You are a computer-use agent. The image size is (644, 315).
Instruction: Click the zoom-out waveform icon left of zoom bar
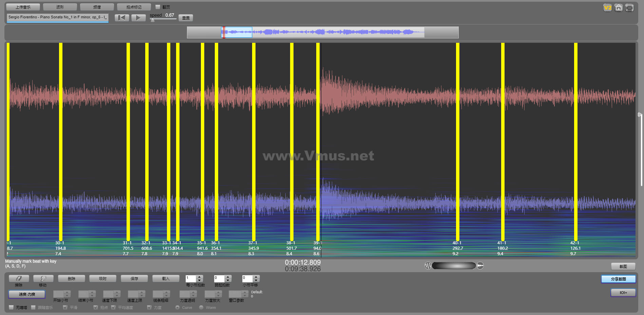click(x=428, y=266)
